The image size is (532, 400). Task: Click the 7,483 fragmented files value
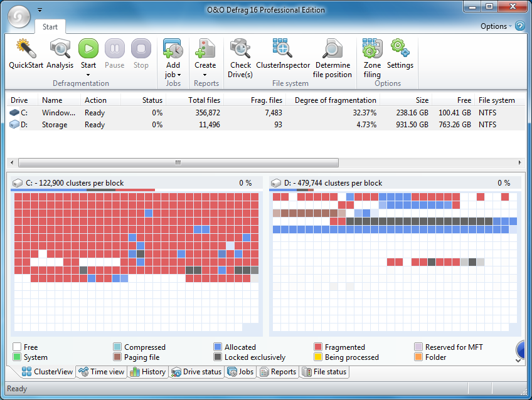(x=274, y=113)
